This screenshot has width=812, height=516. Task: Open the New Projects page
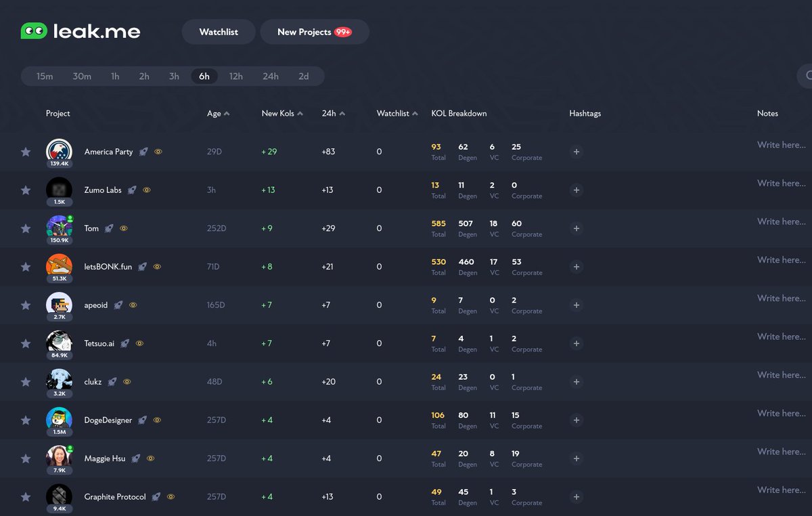[314, 31]
